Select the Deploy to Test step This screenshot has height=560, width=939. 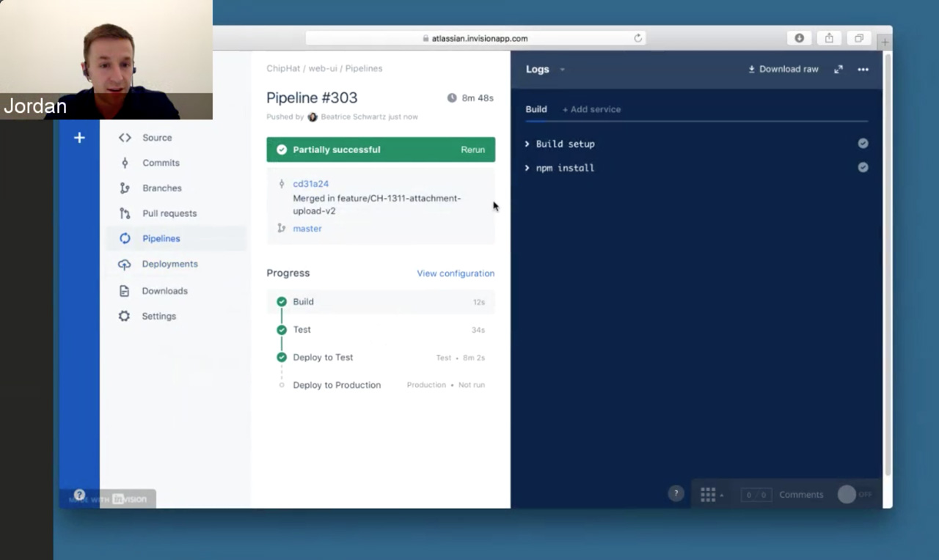tap(381, 358)
